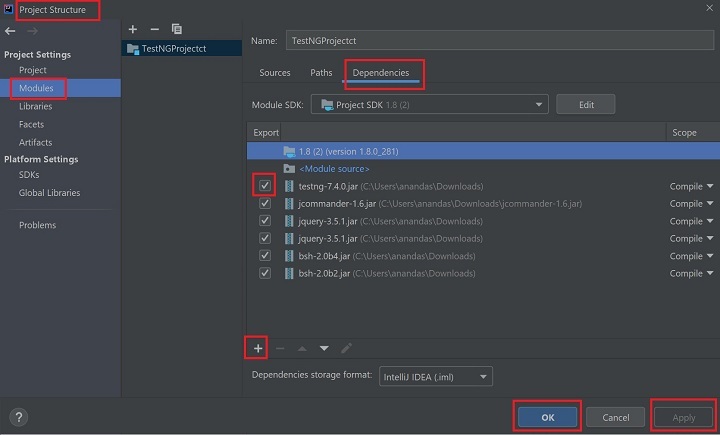The height and width of the screenshot is (435, 720).
Task: Toggle export checkbox for bsh-2.0b2.jar
Action: 264,273
